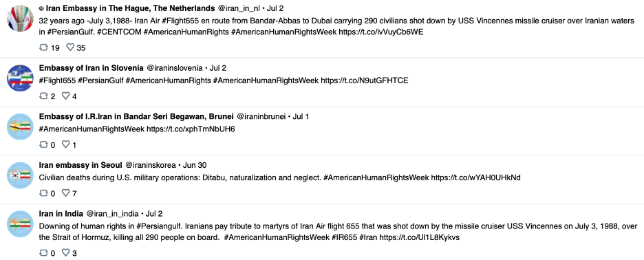Viewport: 644px width, 260px height.
Task: Like the Iran in India tweet
Action: pyautogui.click(x=66, y=253)
